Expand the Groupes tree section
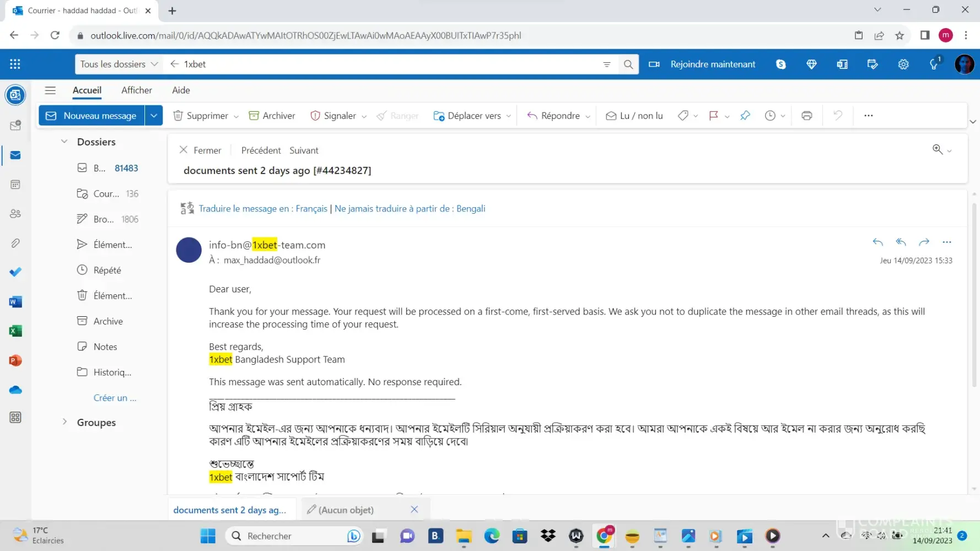The height and width of the screenshot is (551, 980). [64, 422]
